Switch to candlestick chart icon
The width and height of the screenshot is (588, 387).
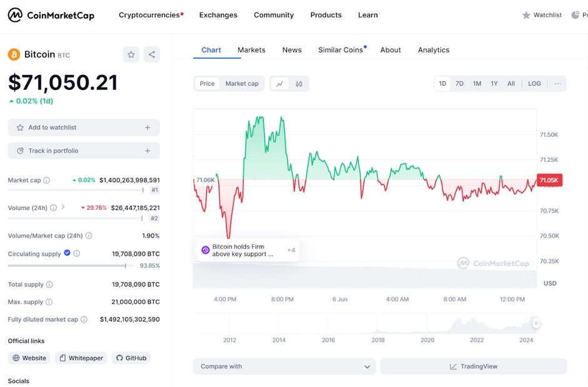pyautogui.click(x=299, y=84)
